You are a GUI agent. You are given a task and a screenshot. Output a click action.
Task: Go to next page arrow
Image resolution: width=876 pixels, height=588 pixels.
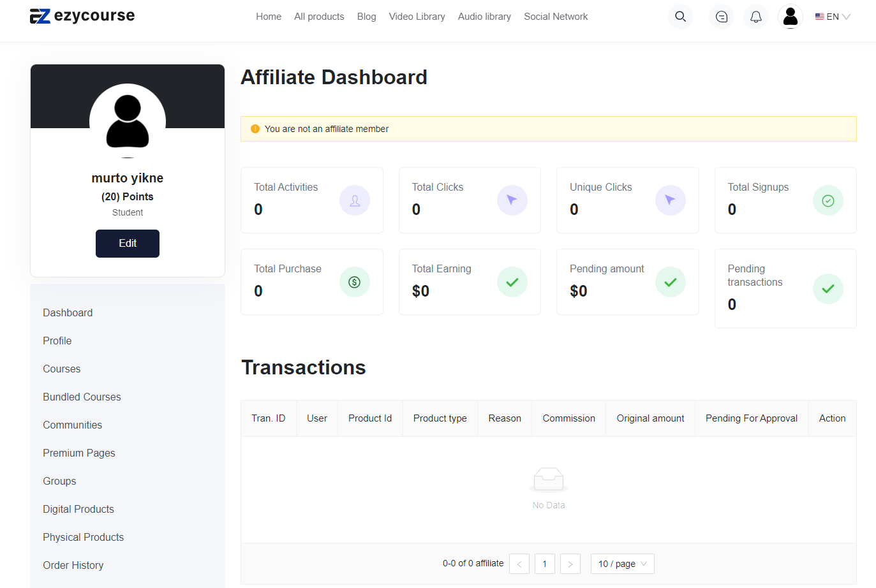pyautogui.click(x=570, y=564)
